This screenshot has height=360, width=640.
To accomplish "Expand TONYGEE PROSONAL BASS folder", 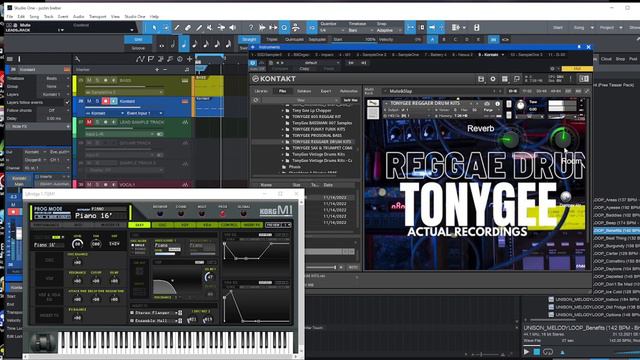I will pyautogui.click(x=282, y=135).
